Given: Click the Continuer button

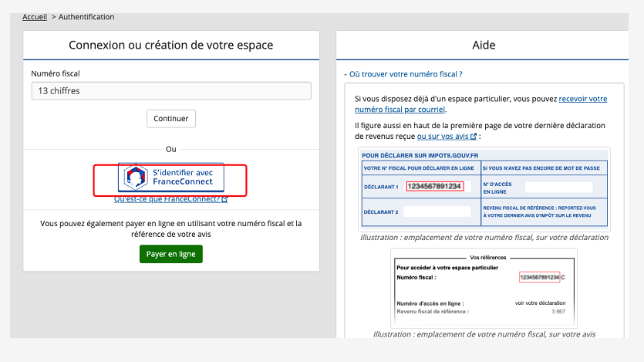Looking at the screenshot, I should [171, 119].
